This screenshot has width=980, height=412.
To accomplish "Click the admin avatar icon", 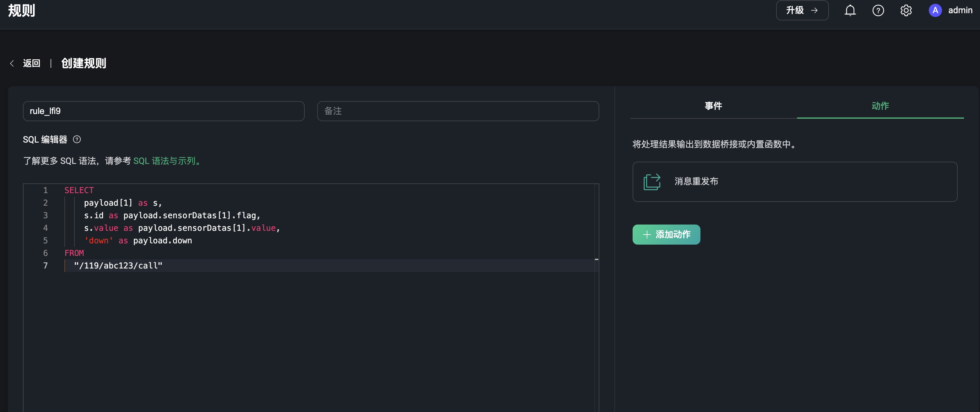I will (935, 10).
